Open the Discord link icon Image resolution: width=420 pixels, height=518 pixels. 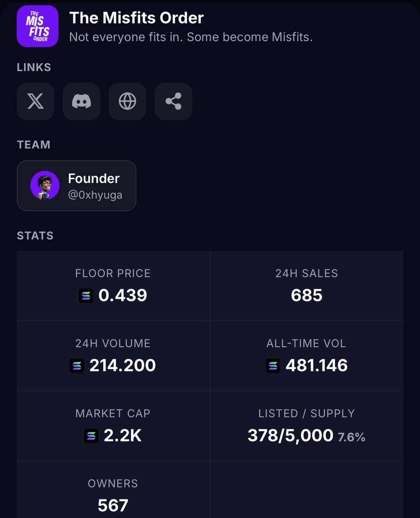click(81, 101)
